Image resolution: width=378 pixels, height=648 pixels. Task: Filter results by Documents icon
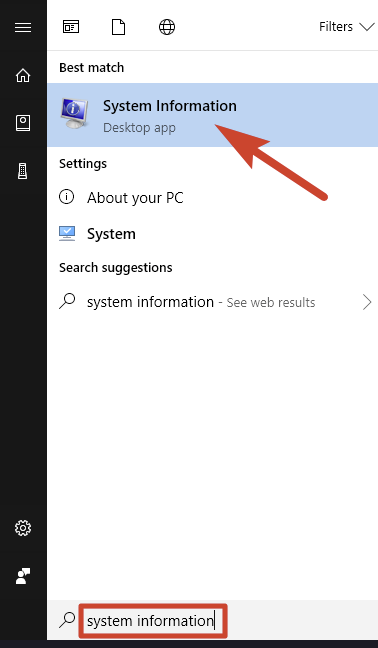tap(119, 27)
